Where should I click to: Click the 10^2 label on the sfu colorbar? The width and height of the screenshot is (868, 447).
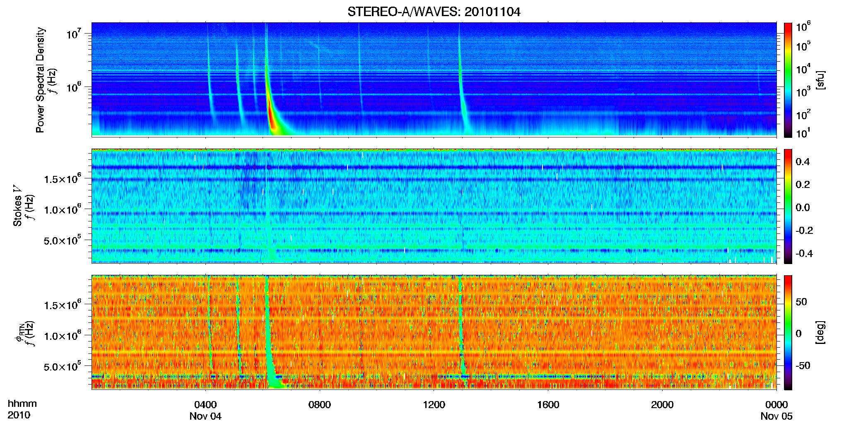803,115
